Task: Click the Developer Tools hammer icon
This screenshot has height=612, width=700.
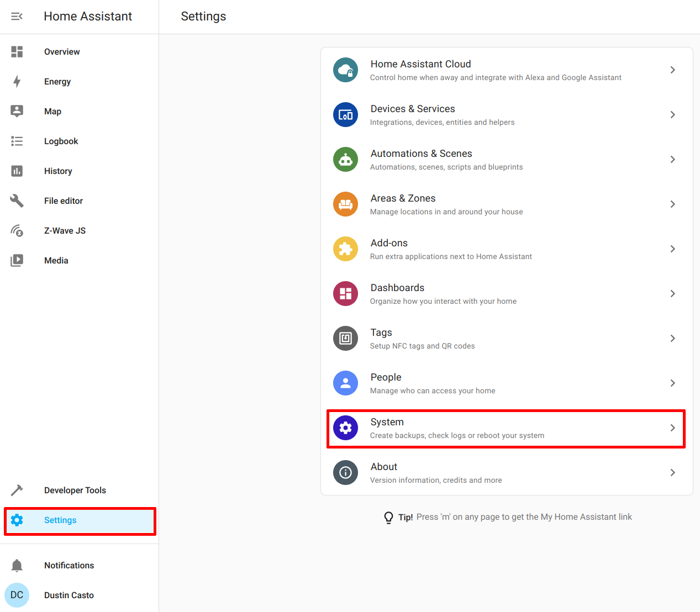Action: tap(17, 490)
